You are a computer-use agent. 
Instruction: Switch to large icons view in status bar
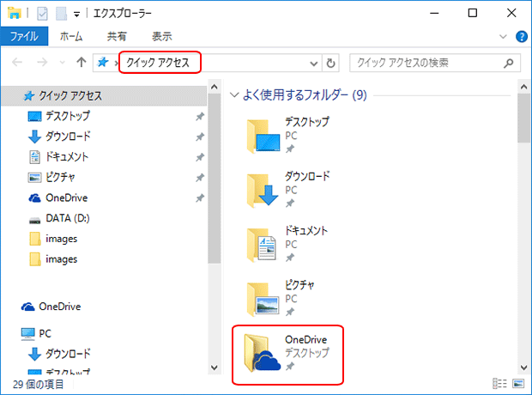518,384
